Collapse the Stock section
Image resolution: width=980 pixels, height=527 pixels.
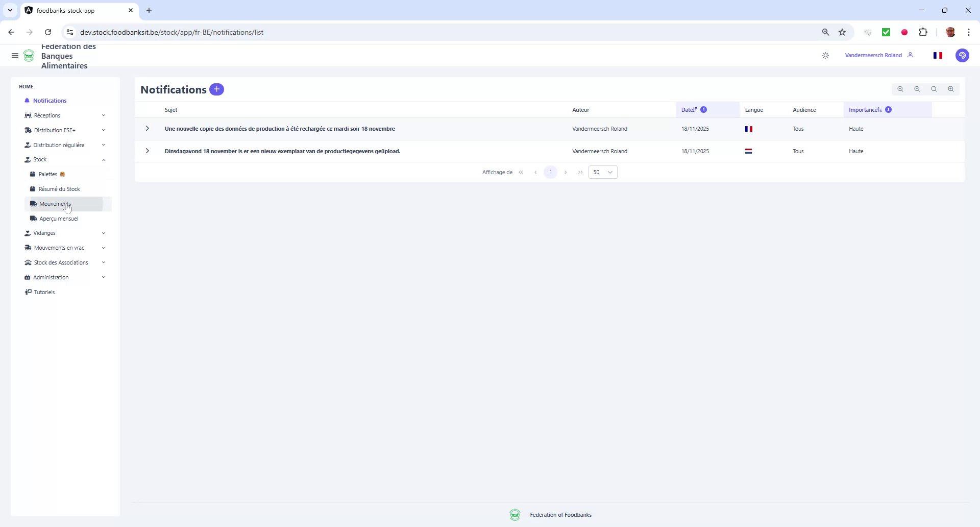tap(104, 159)
